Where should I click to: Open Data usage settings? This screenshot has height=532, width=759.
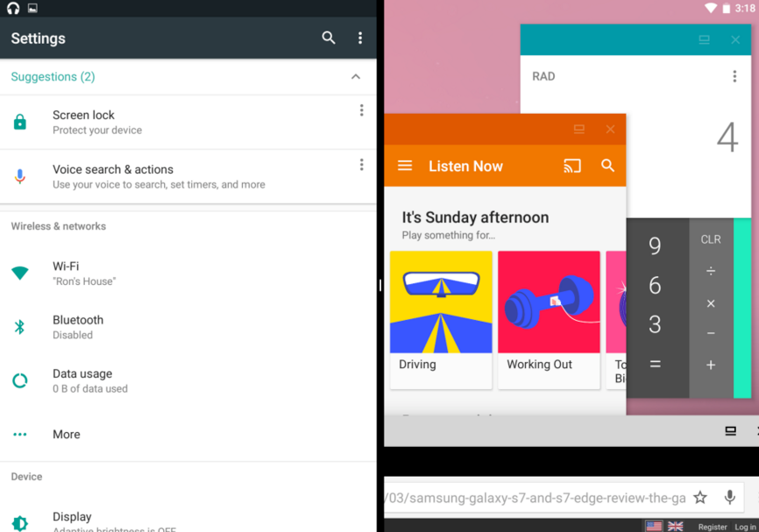pyautogui.click(x=188, y=380)
